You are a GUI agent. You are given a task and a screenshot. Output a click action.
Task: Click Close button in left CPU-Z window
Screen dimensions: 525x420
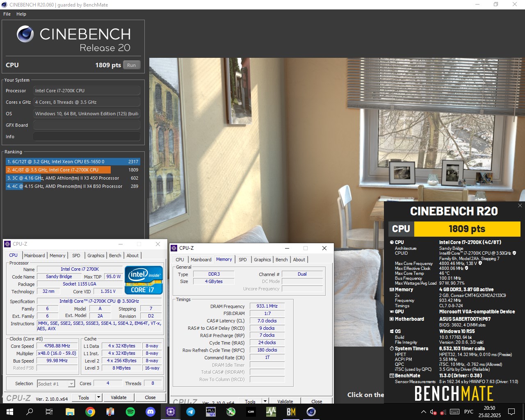[150, 397]
